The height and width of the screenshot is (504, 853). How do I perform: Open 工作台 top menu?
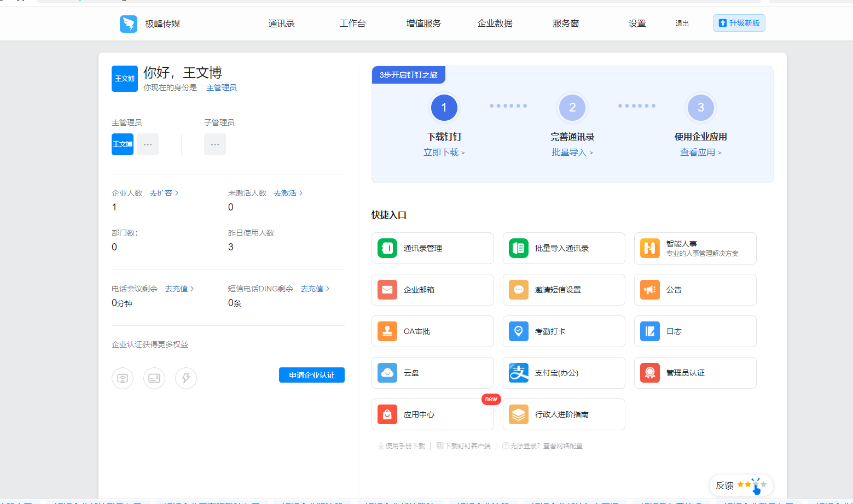[352, 24]
